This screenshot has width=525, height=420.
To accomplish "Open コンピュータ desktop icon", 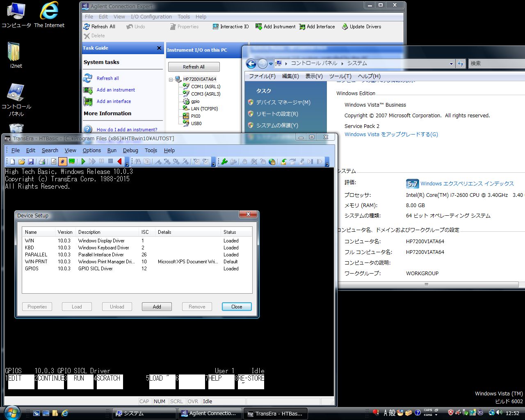I will click(16, 16).
